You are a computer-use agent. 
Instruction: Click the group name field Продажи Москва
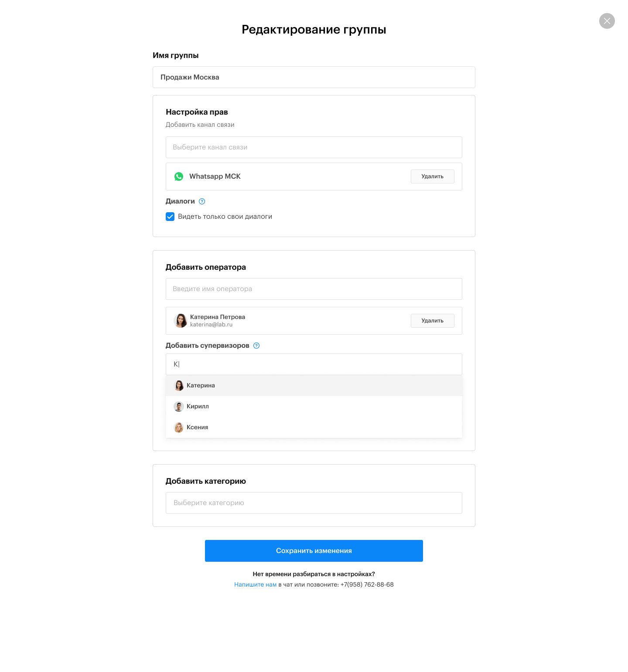pyautogui.click(x=314, y=77)
